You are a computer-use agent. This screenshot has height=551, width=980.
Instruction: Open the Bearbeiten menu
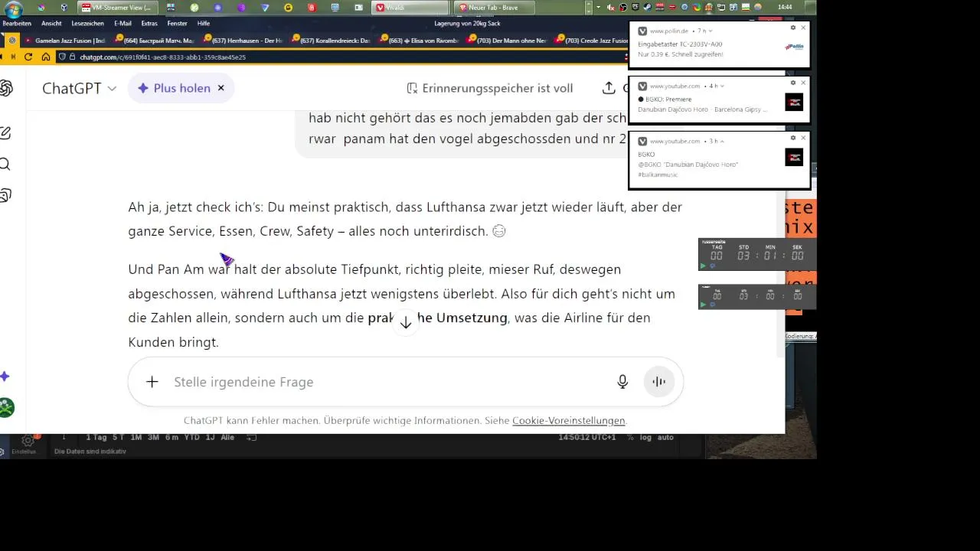tap(17, 24)
